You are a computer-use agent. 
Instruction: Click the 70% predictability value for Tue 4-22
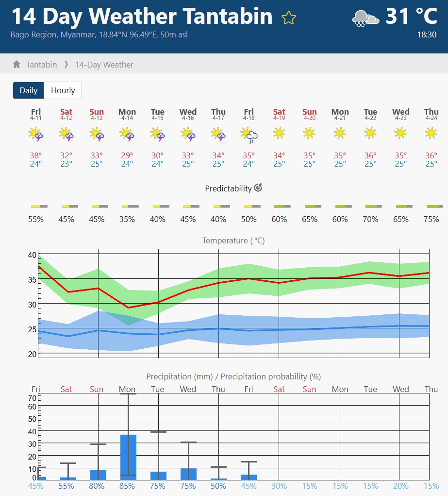pyautogui.click(x=370, y=219)
